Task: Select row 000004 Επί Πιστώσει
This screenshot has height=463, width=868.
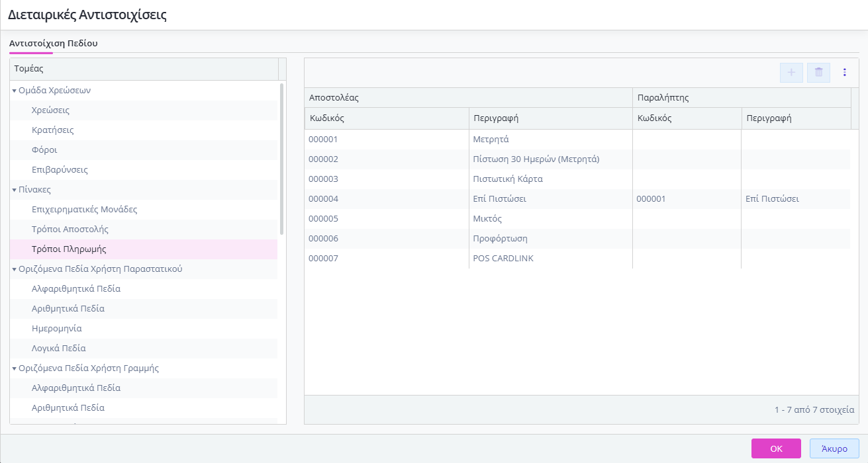Action: point(577,199)
